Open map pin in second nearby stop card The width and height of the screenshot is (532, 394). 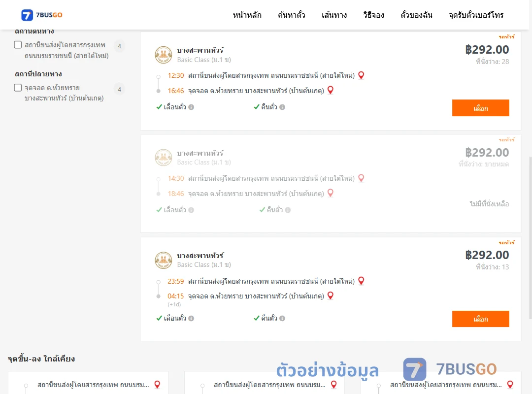[334, 385]
